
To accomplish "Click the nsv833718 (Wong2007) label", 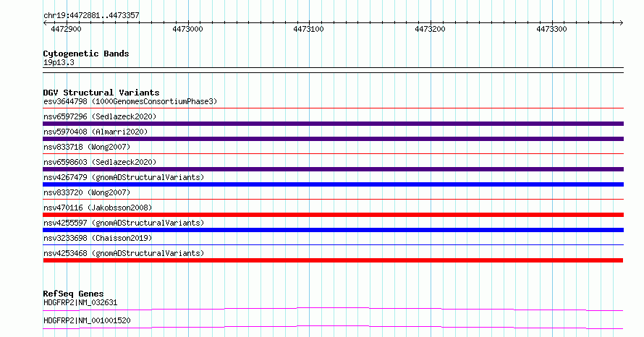I will click(x=87, y=147).
